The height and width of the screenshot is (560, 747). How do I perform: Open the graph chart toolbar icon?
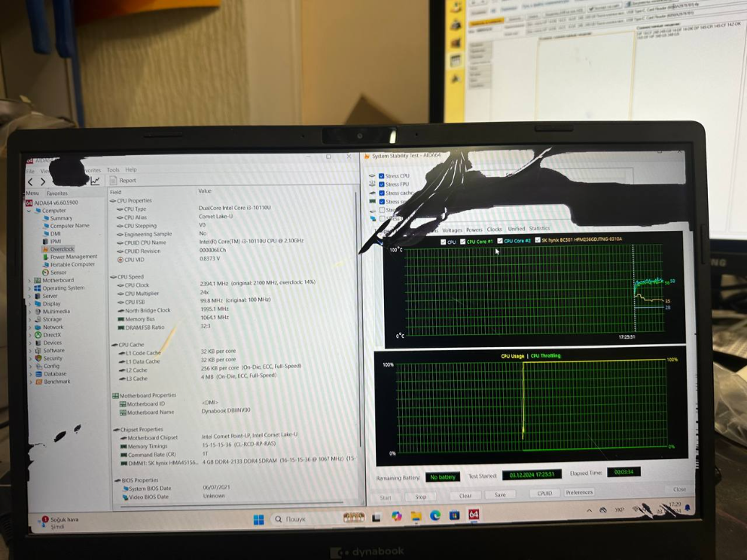coord(96,181)
